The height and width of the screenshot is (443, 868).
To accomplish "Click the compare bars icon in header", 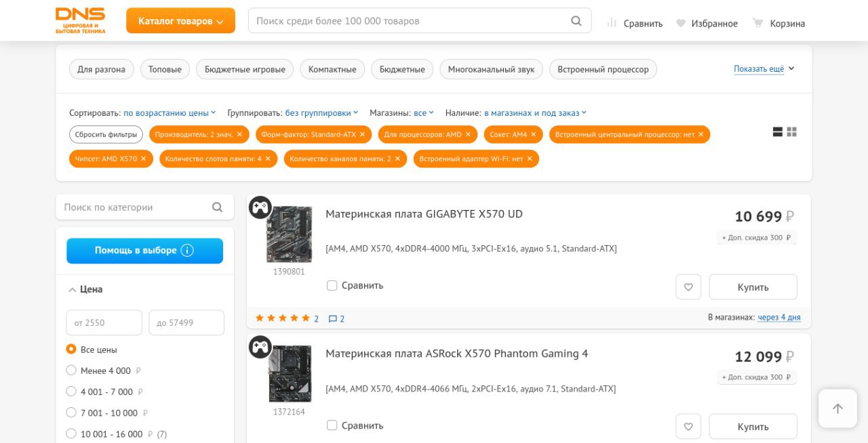I will pos(612,23).
